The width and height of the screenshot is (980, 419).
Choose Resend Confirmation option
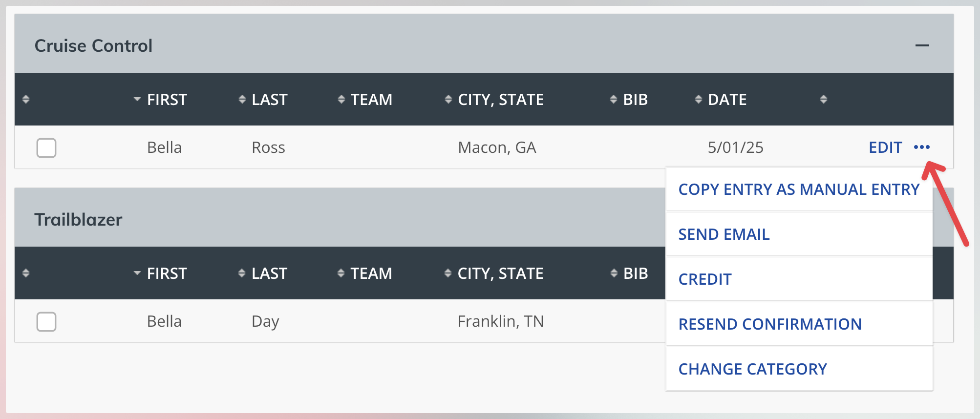[799, 324]
